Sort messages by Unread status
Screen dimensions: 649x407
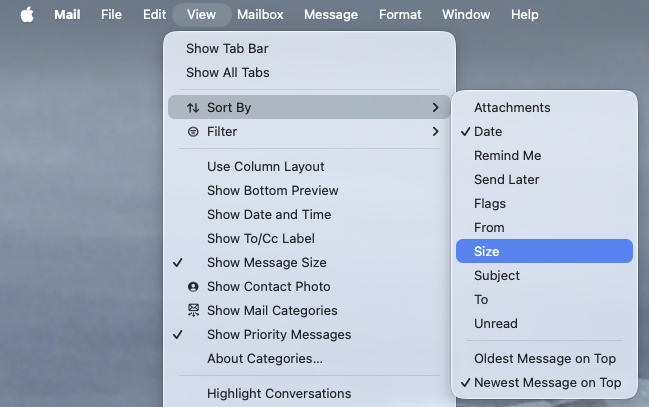(495, 323)
